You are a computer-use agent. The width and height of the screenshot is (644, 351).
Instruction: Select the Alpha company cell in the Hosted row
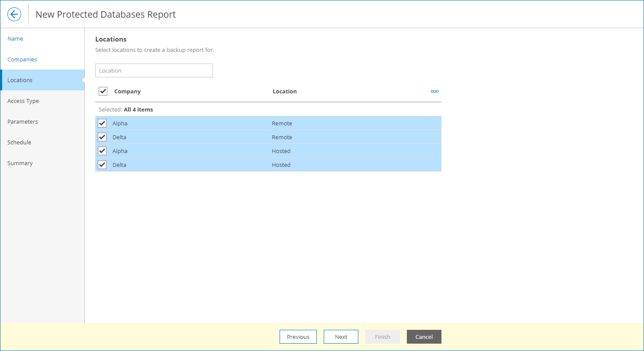click(x=120, y=151)
